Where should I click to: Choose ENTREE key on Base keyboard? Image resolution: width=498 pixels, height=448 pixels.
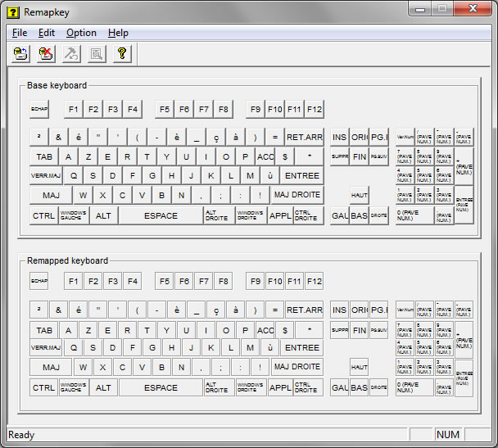coord(302,175)
